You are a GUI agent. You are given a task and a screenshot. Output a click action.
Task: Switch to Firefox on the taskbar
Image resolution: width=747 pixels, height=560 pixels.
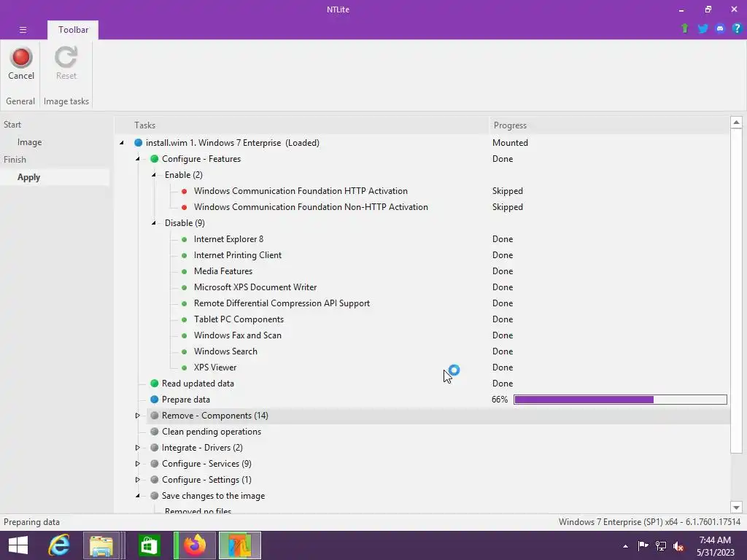194,545
